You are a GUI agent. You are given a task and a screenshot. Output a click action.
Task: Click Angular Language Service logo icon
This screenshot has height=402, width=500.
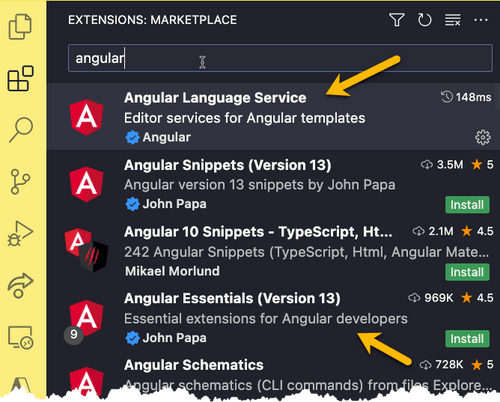coord(86,117)
